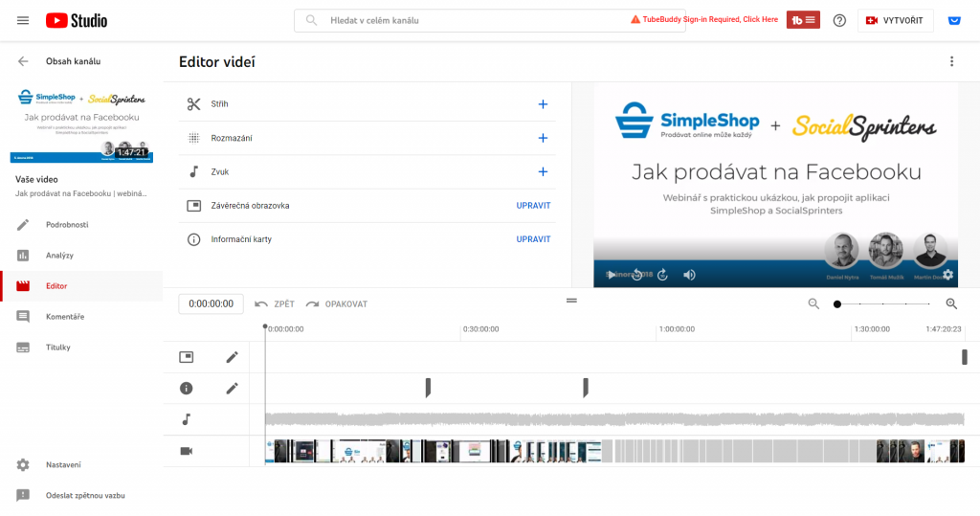Open the TubeBuddy extension menu
This screenshot has height=516, width=980.
(x=803, y=20)
